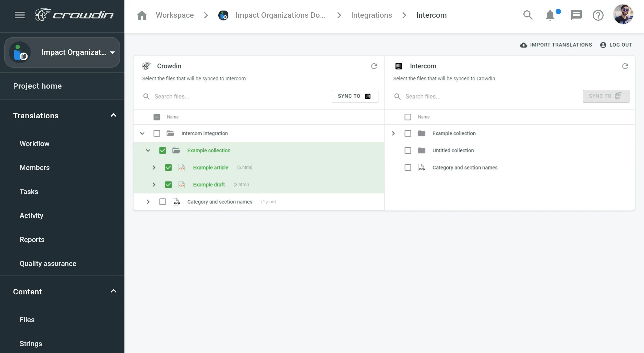Viewport: 644px width, 353px height.
Task: Click IMPORT TRANSLATIONS
Action: tap(555, 45)
